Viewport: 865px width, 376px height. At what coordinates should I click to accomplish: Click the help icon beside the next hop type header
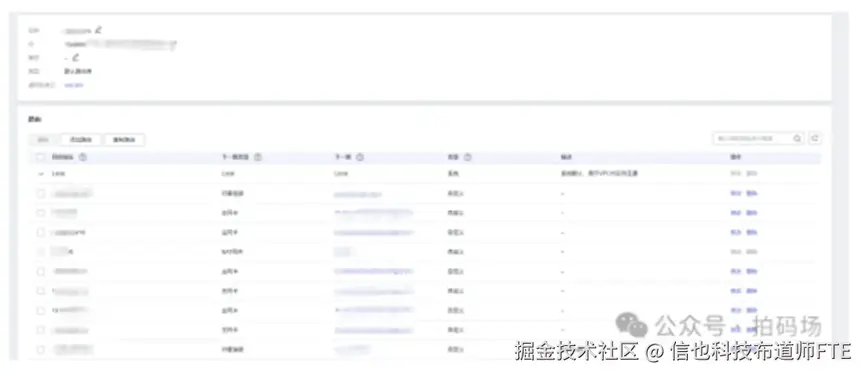[x=258, y=157]
